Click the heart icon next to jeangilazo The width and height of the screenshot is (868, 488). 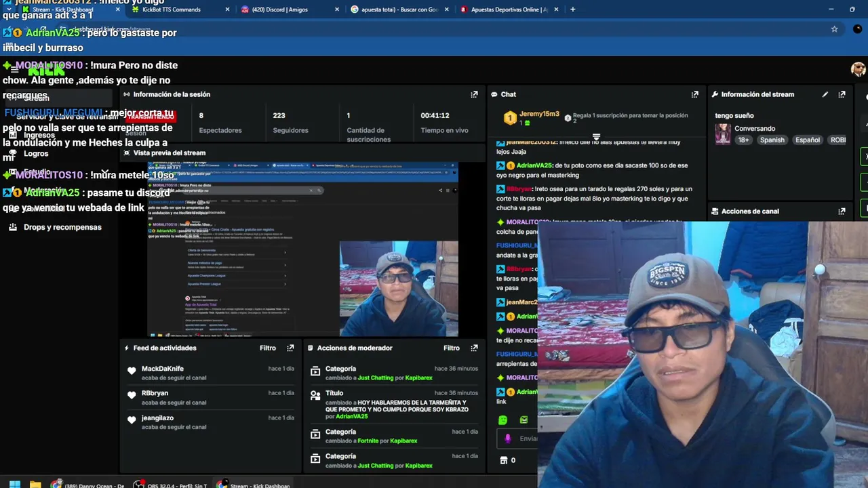click(x=132, y=420)
